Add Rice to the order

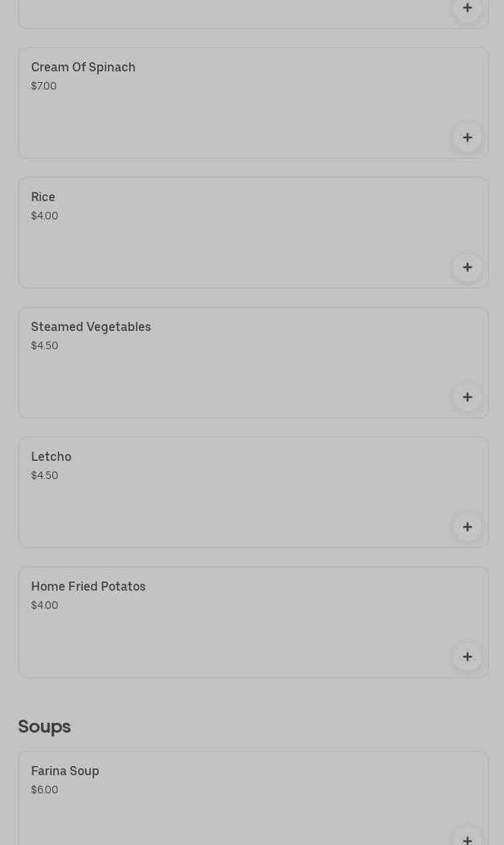pos(467,267)
